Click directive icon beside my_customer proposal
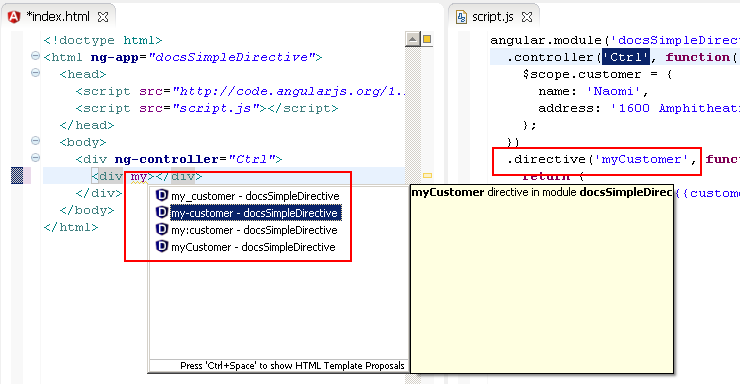This screenshot has width=740, height=384. click(162, 195)
